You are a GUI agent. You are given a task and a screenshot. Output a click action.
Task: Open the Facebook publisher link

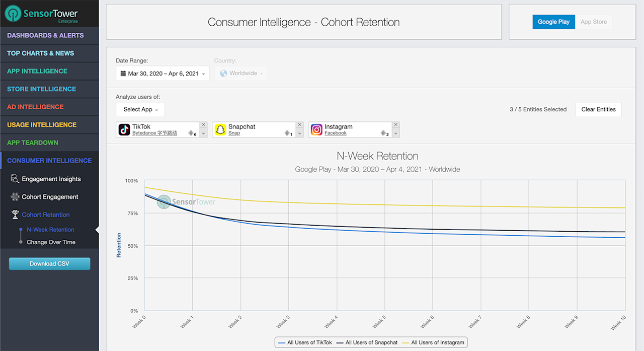click(336, 133)
